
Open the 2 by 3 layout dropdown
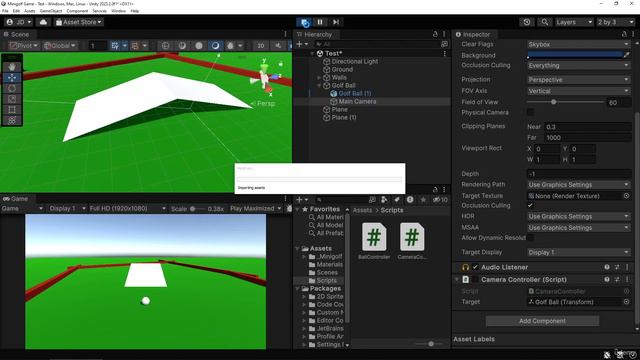(616, 22)
